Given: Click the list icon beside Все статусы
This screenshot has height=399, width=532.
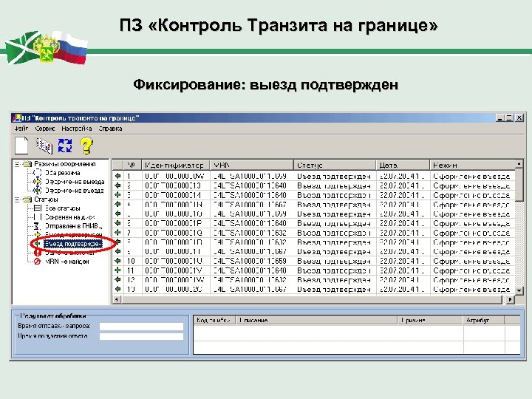Looking at the screenshot, I should (x=38, y=208).
